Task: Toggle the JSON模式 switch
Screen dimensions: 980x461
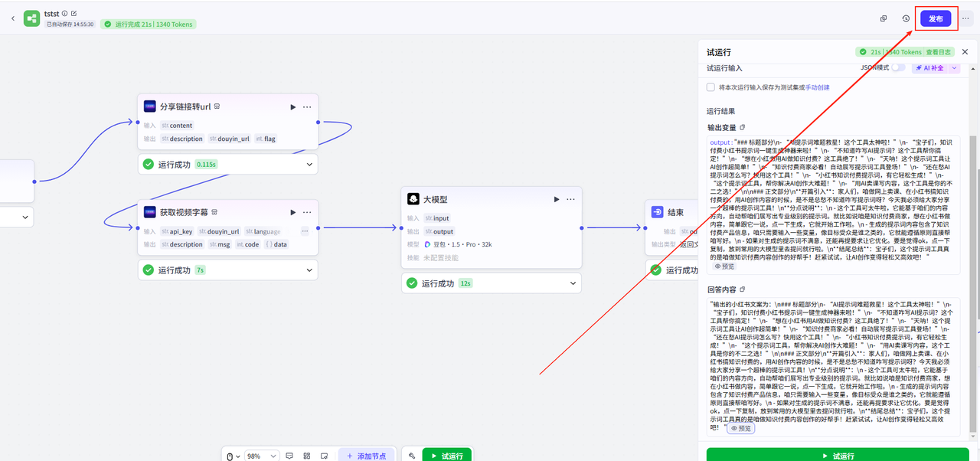Action: 897,67
